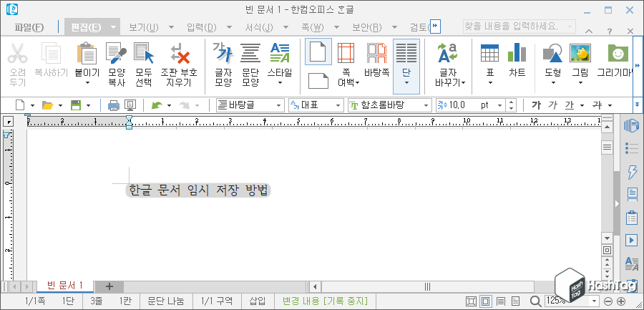The height and width of the screenshot is (310, 644).
Task: Click the 문단 나눔 status bar entry
Action: (166, 301)
